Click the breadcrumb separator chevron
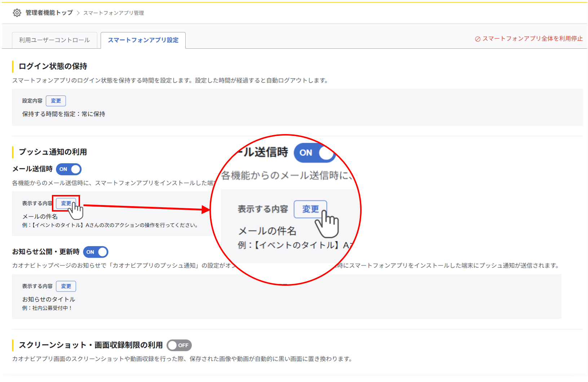This screenshot has width=588, height=382. coord(78,13)
